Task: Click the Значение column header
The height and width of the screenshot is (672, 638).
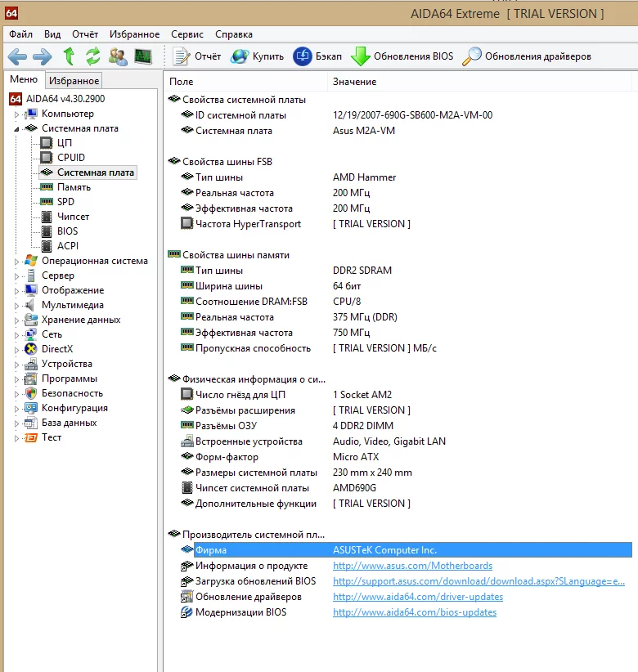Action: click(354, 82)
